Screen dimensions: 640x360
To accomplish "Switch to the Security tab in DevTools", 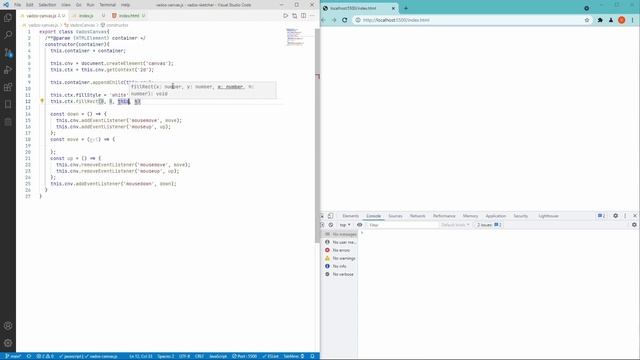I will [520, 216].
